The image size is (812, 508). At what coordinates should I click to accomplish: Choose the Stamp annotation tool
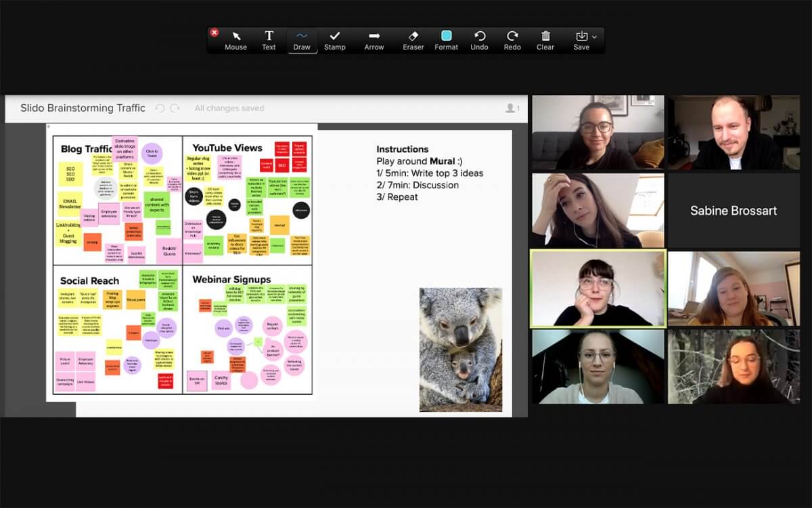click(x=335, y=39)
